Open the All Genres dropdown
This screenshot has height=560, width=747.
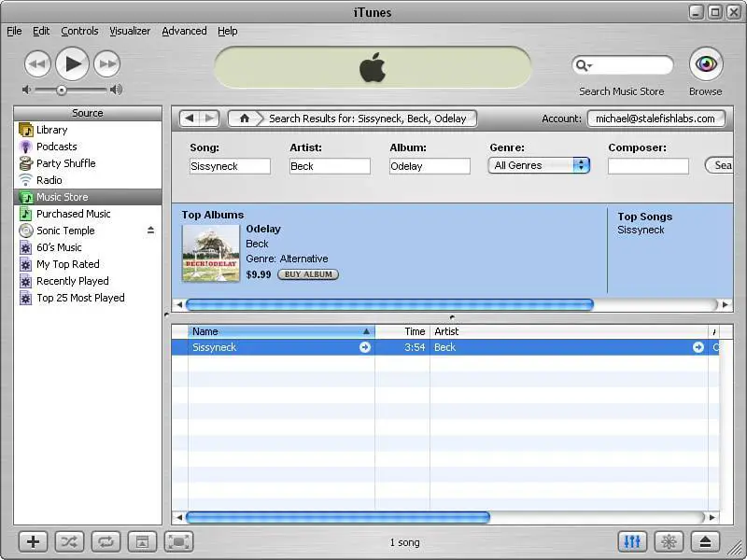(540, 165)
